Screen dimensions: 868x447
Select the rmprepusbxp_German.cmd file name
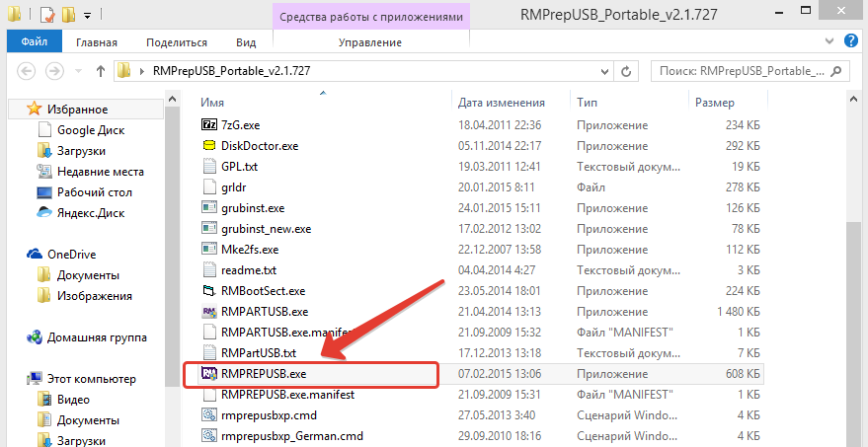tap(292, 436)
